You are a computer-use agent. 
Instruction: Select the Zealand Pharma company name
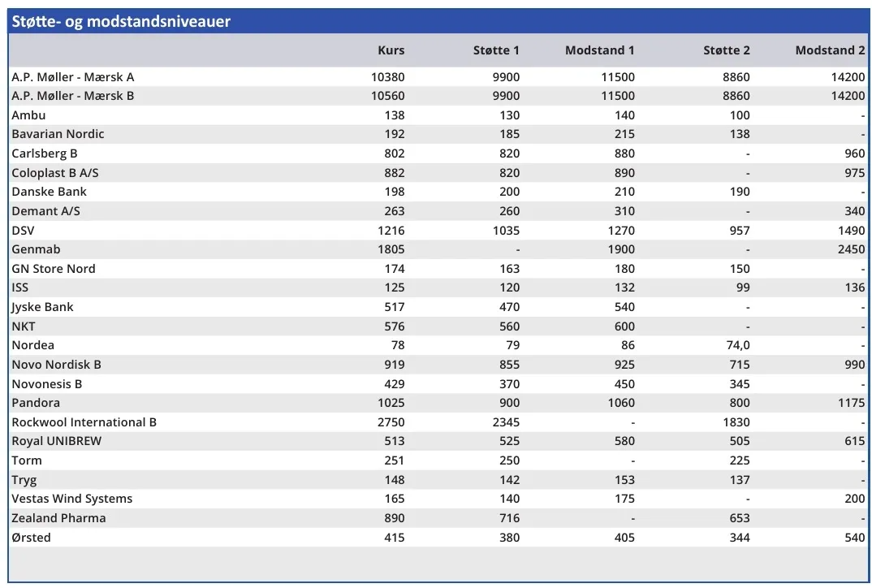(58, 518)
